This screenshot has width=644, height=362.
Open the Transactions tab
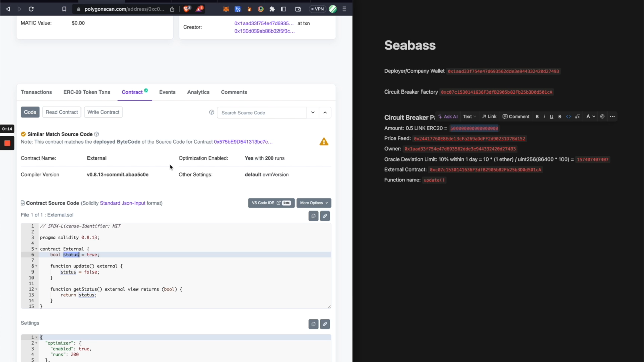[36, 92]
